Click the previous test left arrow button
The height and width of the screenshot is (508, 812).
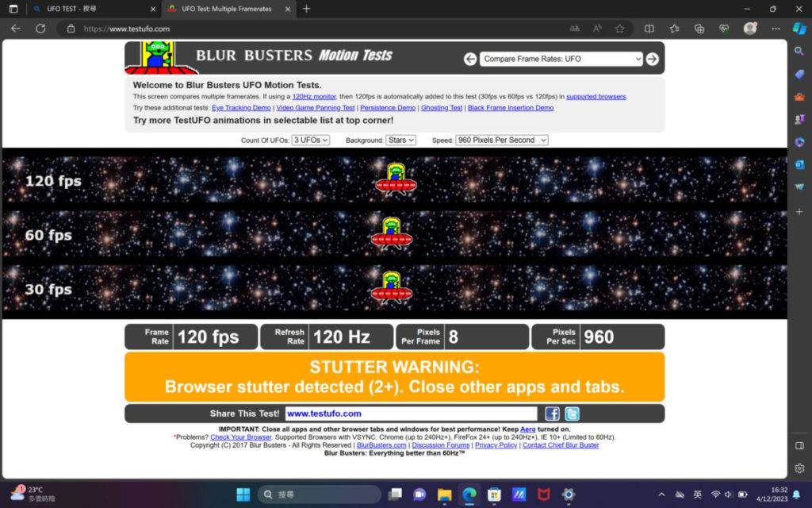(470, 59)
